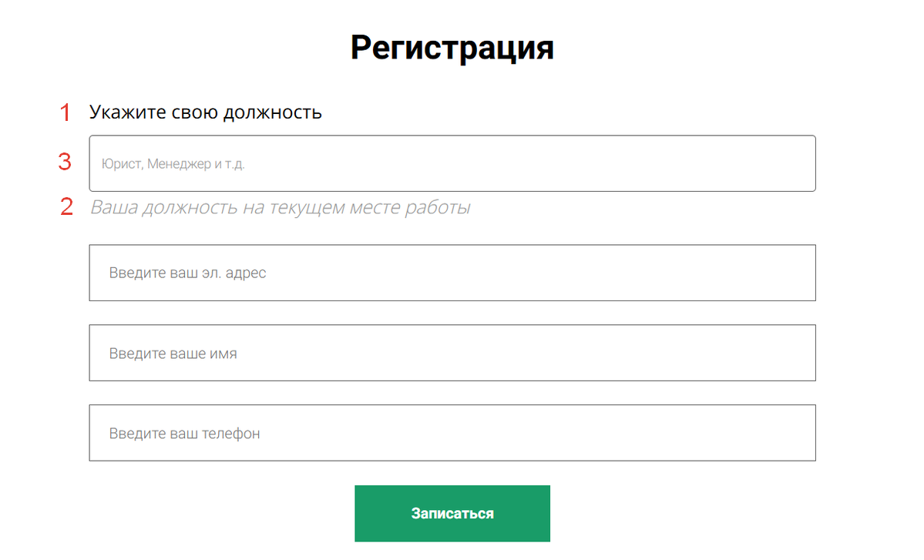Click the red number 2 annotation
The height and width of the screenshot is (560, 924).
pyautogui.click(x=66, y=206)
